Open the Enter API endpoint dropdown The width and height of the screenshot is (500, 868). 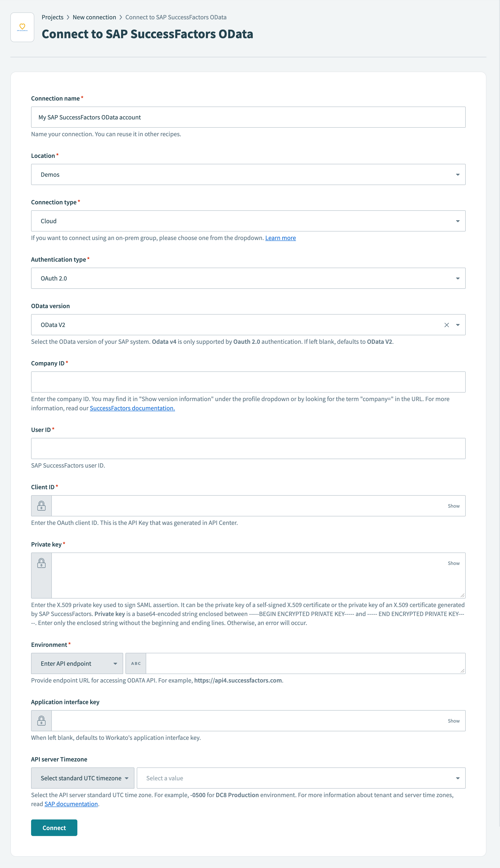pyautogui.click(x=77, y=663)
